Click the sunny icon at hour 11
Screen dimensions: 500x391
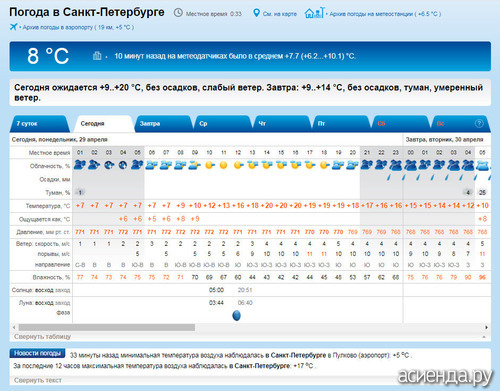223,165
